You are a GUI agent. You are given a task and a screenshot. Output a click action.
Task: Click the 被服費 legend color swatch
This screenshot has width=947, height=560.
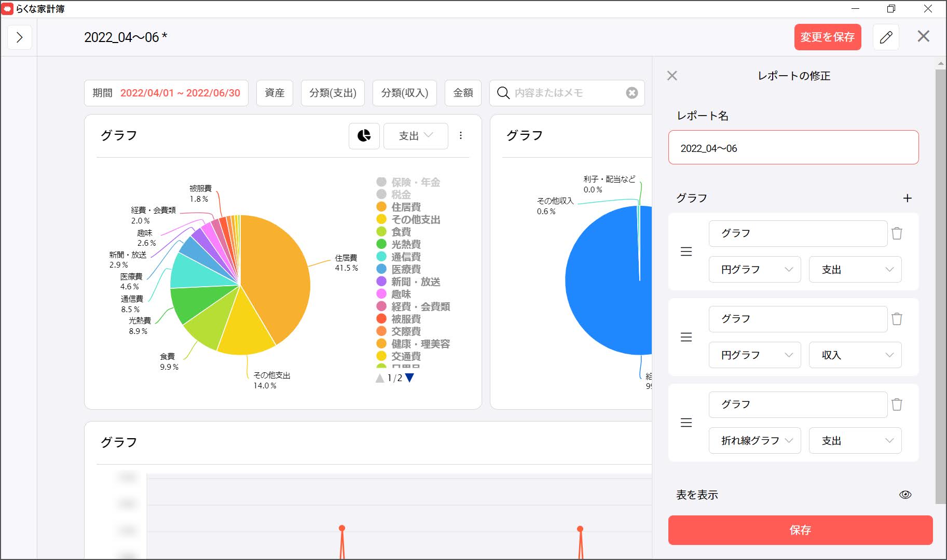381,319
